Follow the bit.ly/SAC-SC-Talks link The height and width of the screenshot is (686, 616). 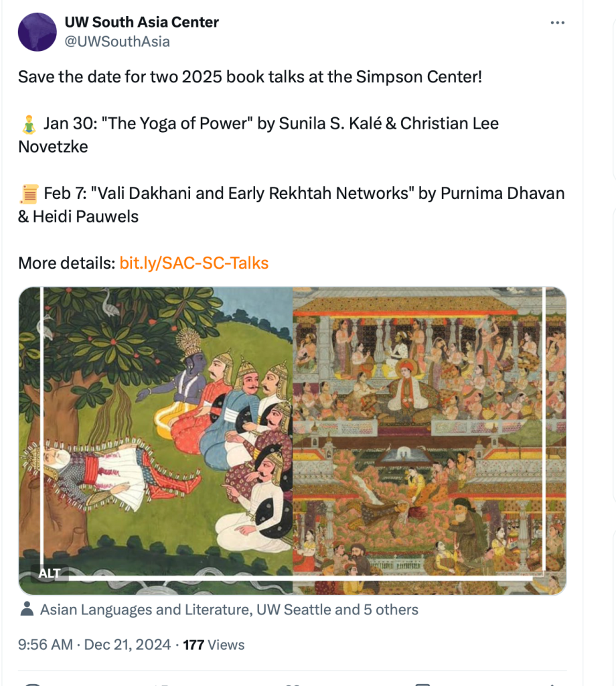(x=194, y=263)
